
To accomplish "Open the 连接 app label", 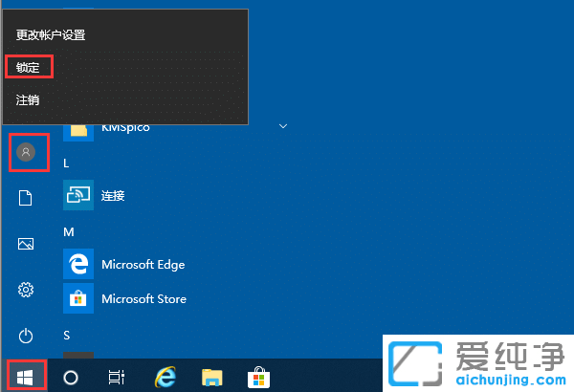I will (x=113, y=196).
